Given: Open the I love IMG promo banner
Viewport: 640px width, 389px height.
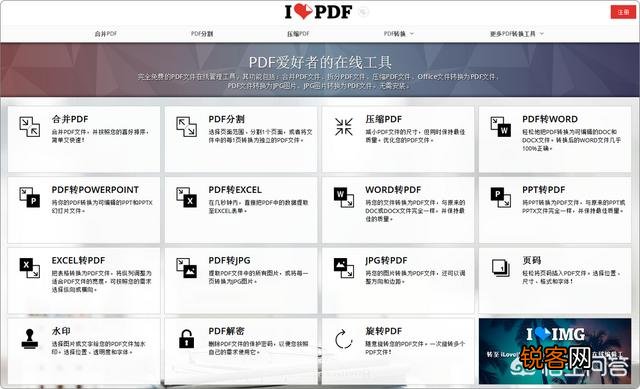Looking at the screenshot, I should 555,351.
